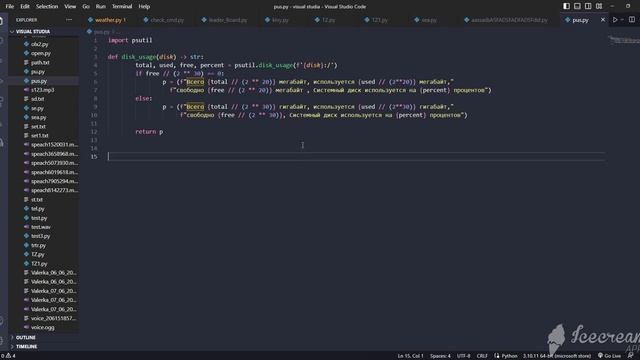Screen dimensions: 640x360
Task: Open TZ.py in the Explorer file list
Action: click(38, 254)
